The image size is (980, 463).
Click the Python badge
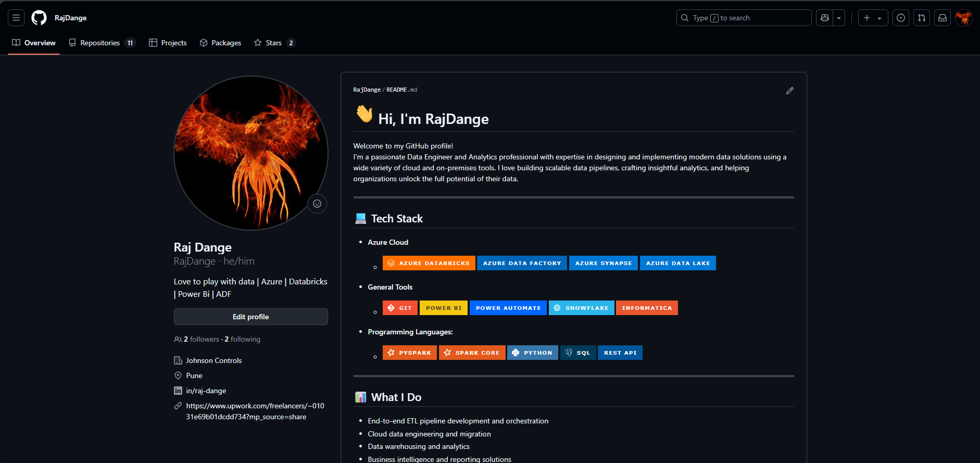pos(533,353)
